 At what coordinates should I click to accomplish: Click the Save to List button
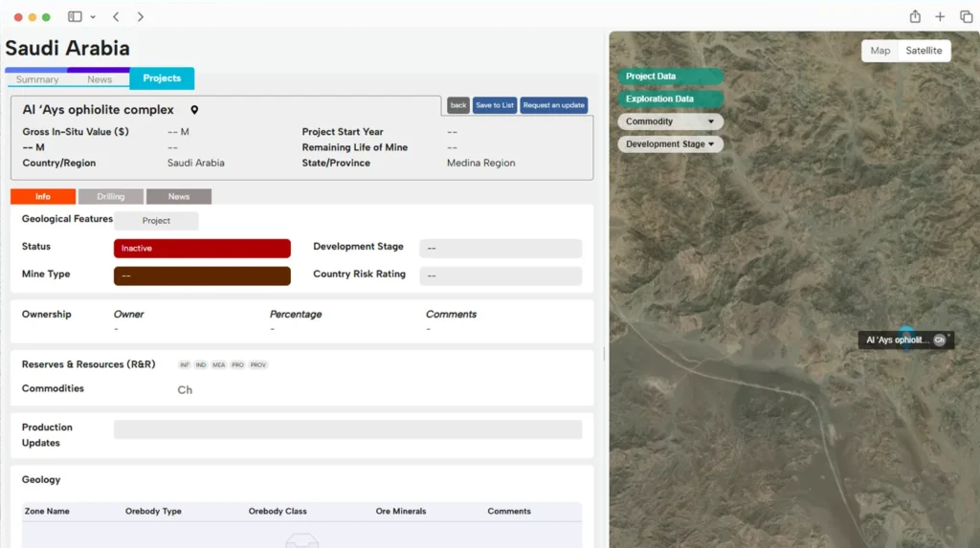pos(495,105)
